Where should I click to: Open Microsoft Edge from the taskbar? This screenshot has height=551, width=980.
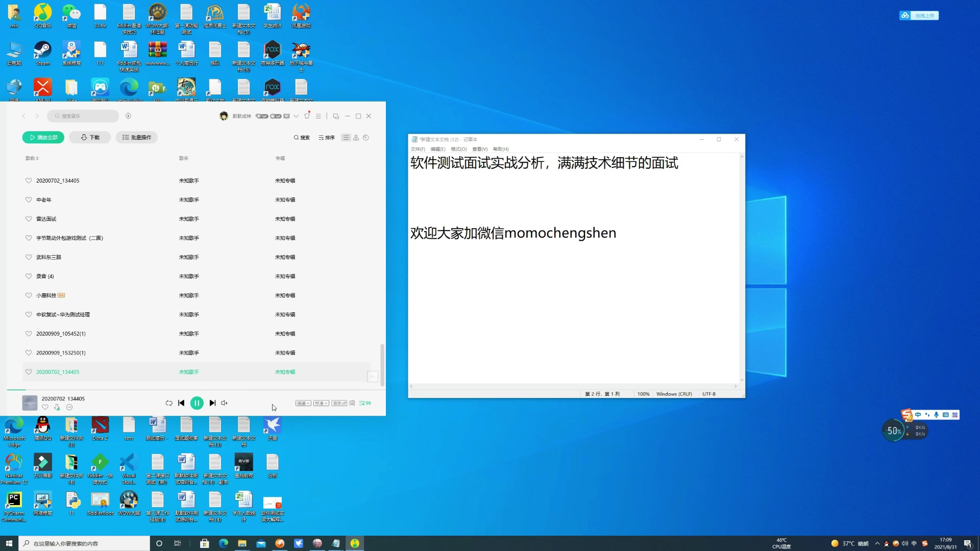click(224, 543)
